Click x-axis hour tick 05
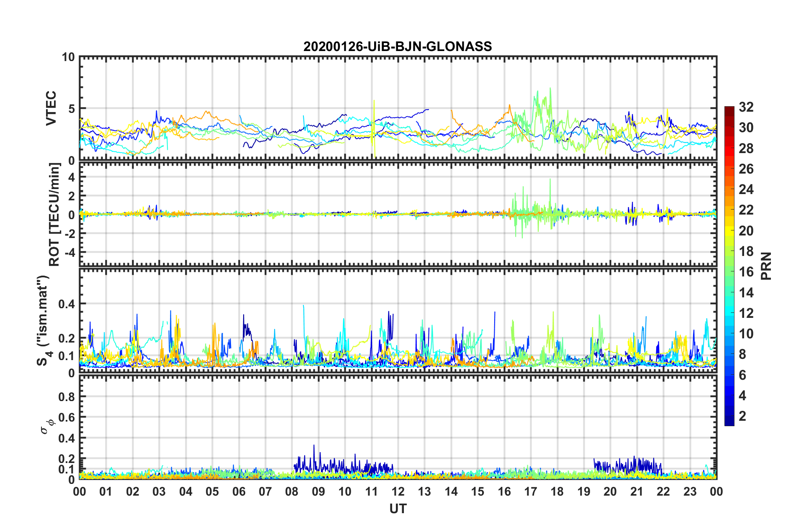This screenshot has height=532, width=796. [212, 491]
